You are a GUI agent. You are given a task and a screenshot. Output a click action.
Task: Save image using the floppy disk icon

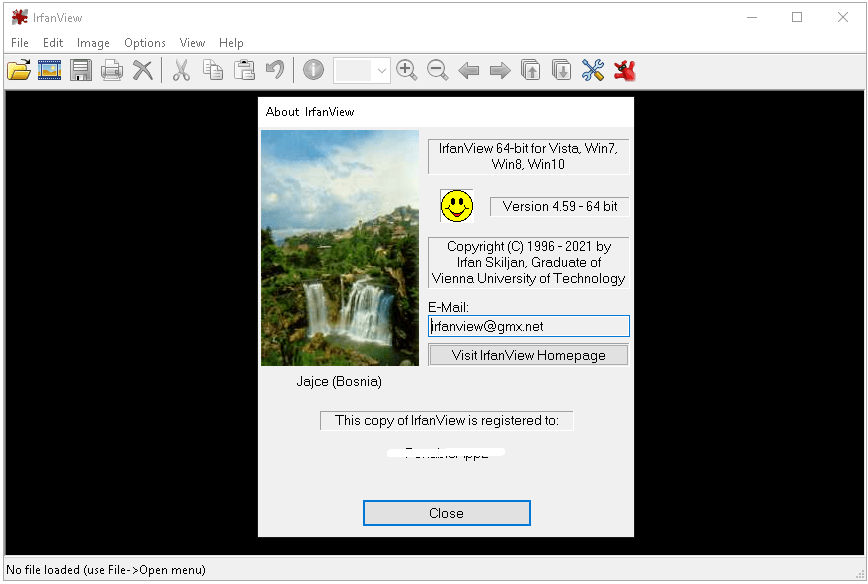point(81,70)
